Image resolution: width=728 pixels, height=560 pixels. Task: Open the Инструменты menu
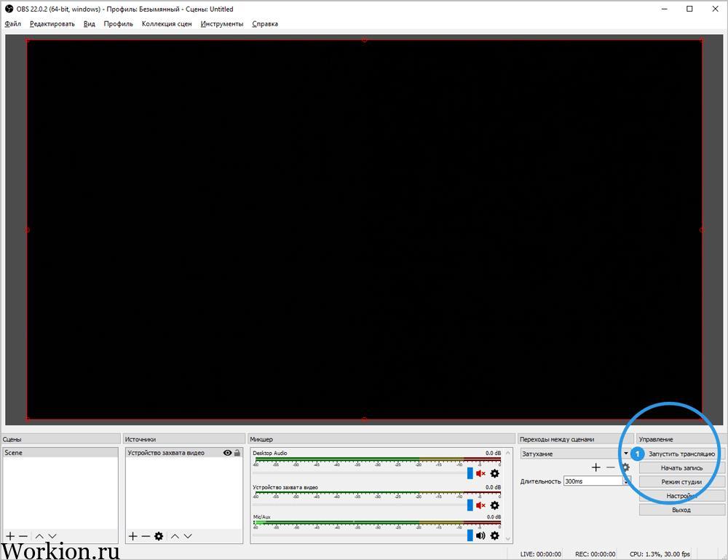click(222, 24)
